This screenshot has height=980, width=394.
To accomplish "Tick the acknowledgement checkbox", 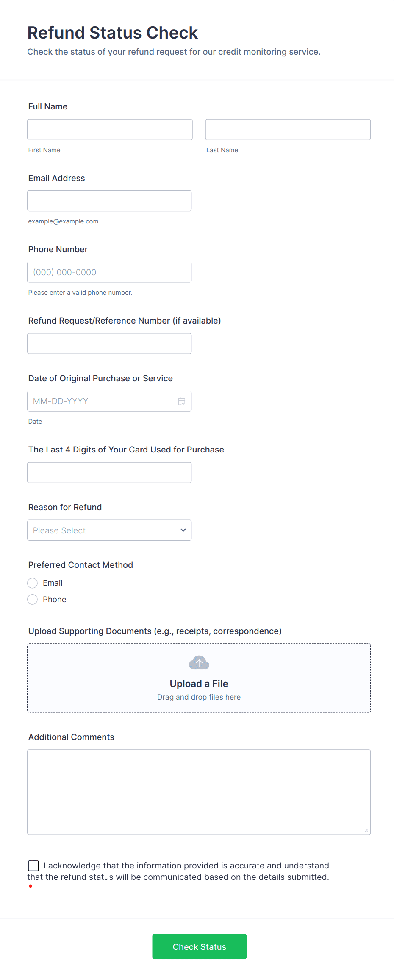I will click(33, 866).
